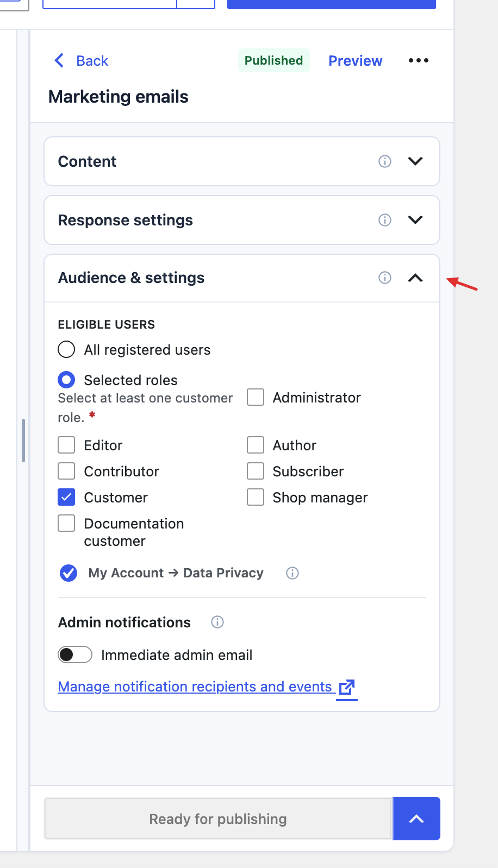Image resolution: width=498 pixels, height=868 pixels.
Task: Open Manage notification recipients and events link
Action: [195, 687]
